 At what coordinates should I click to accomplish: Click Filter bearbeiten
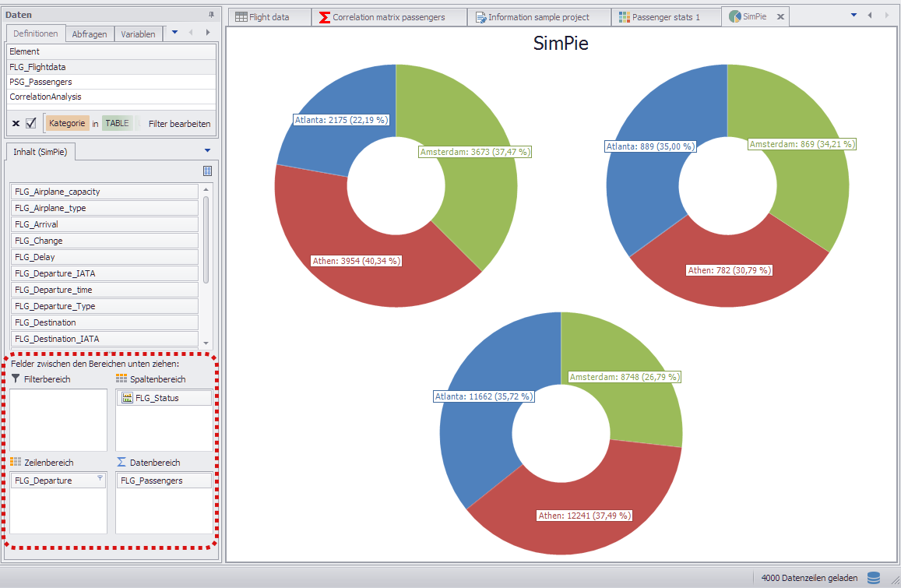pos(179,124)
